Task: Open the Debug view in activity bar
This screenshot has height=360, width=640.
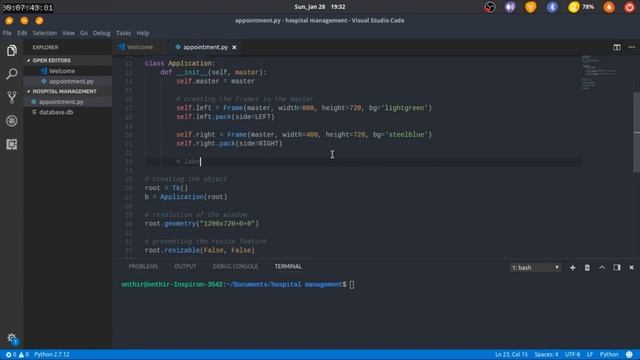Action: coord(11,121)
